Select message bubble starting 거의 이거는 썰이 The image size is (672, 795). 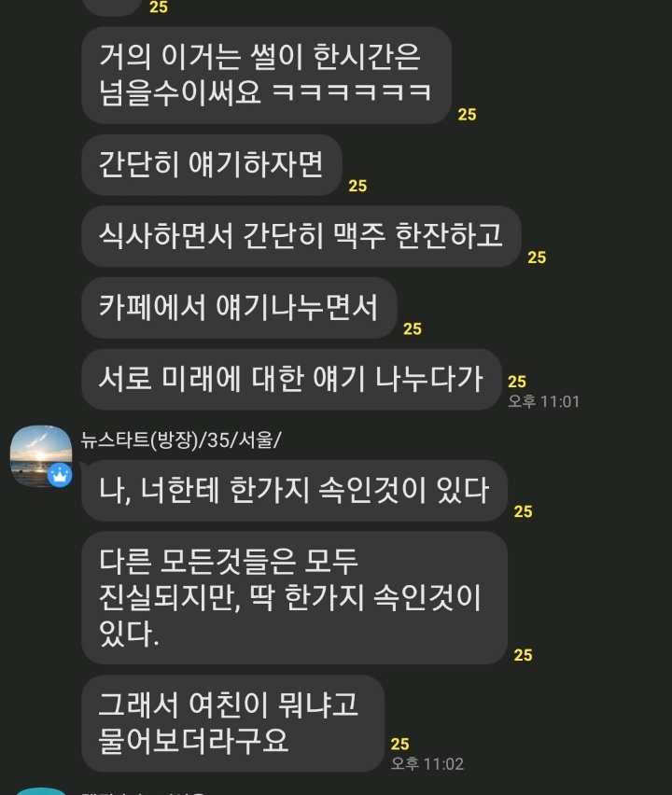point(266,75)
